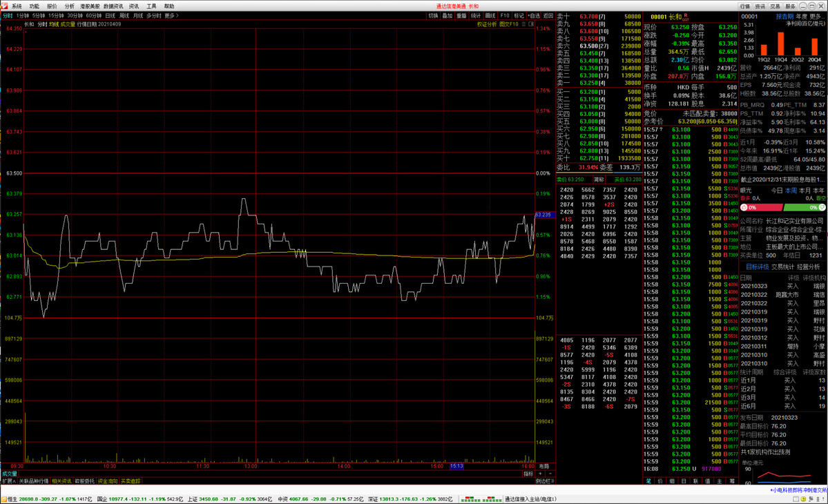Switch to the 60分钟 period tab
The image size is (828, 504).
(x=93, y=16)
